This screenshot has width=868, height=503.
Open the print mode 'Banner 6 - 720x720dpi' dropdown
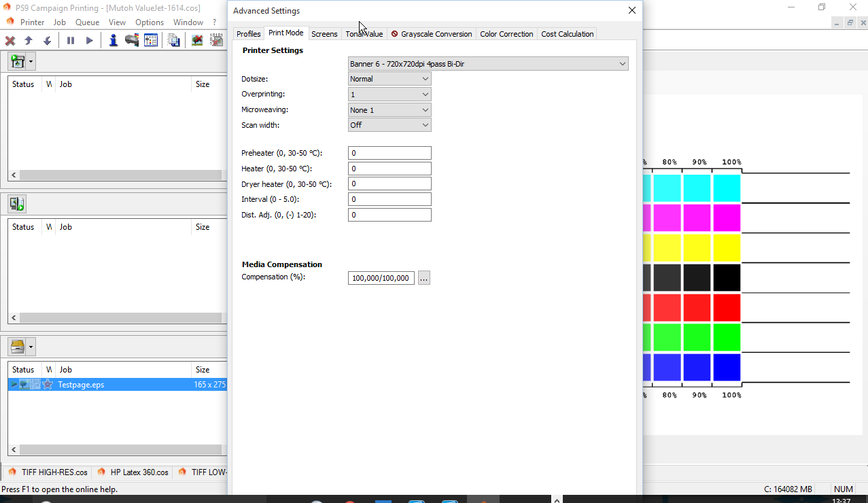[488, 64]
